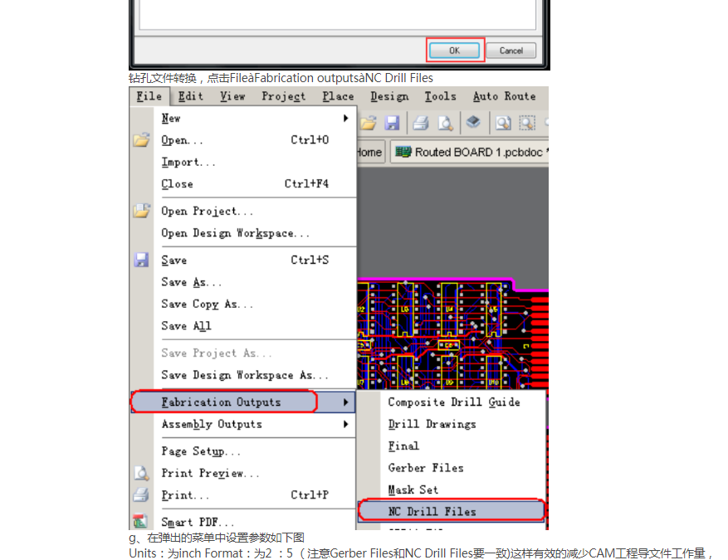Click the Zoom document magnifier toolbar icon

tap(503, 123)
